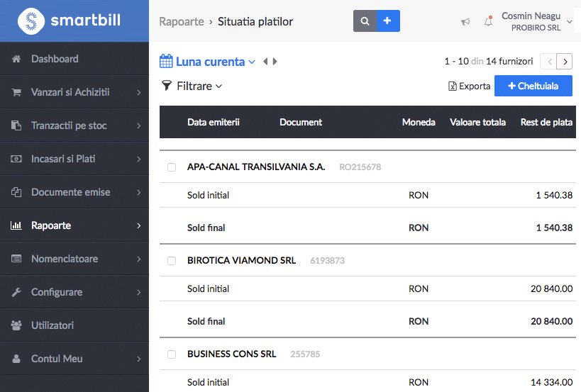Screen dimensions: 581x392
Task: Click Moneda column header
Action: [419, 122]
